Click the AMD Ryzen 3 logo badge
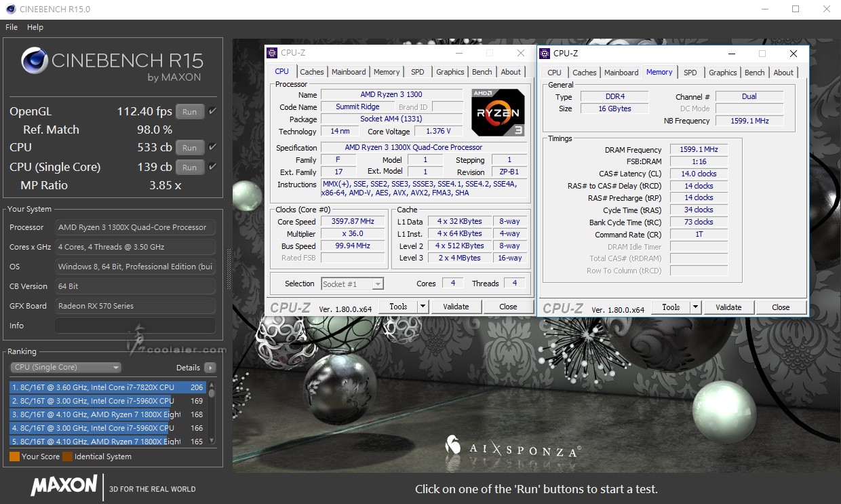Viewport: 841px width, 504px height. [498, 113]
